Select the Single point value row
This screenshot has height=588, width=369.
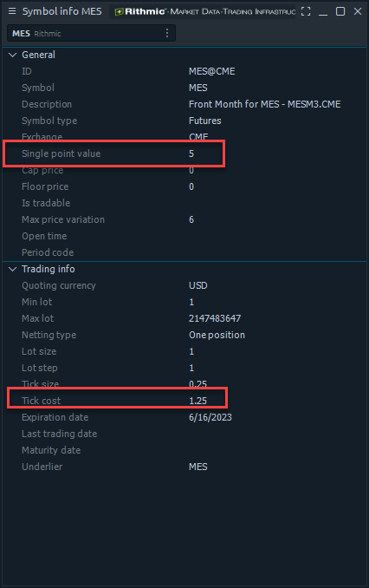click(184, 154)
